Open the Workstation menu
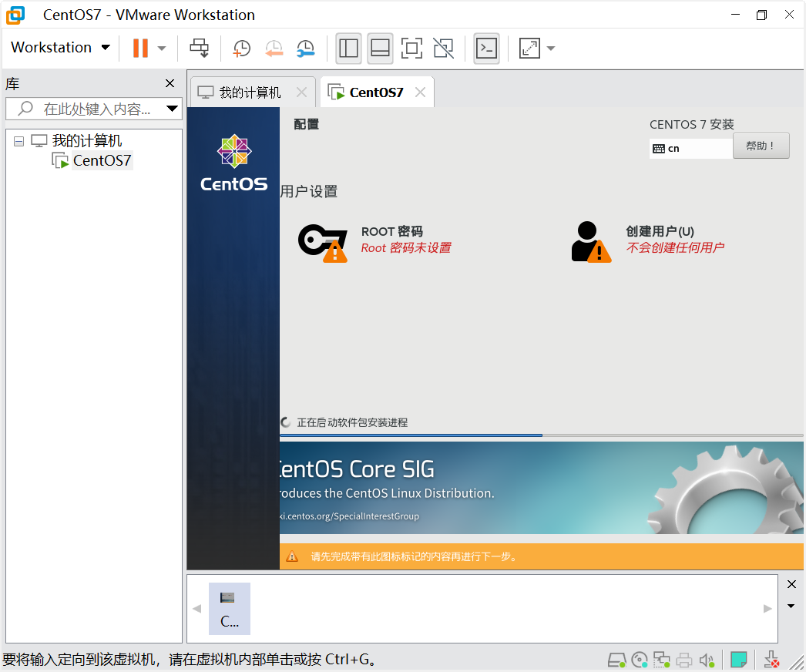This screenshot has width=806, height=672. (60, 47)
